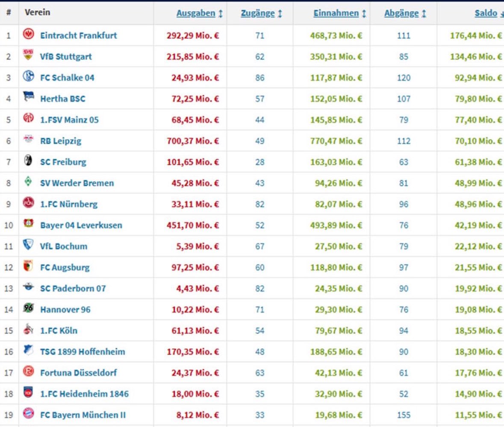Click the 1.FC Köln crest icon
The width and height of the screenshot is (504, 427).
(x=28, y=329)
